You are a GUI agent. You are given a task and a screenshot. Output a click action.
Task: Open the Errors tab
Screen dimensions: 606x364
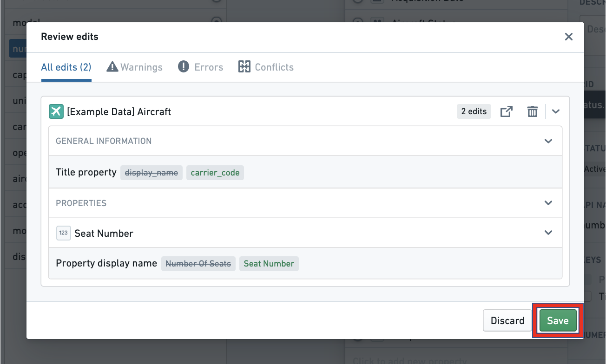click(201, 67)
